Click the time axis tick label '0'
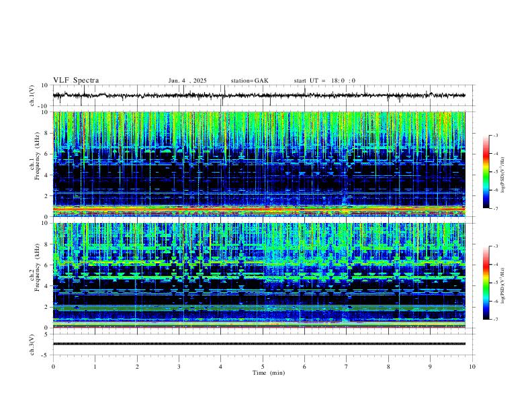Viewport: 532px width, 411px height. 53,367
